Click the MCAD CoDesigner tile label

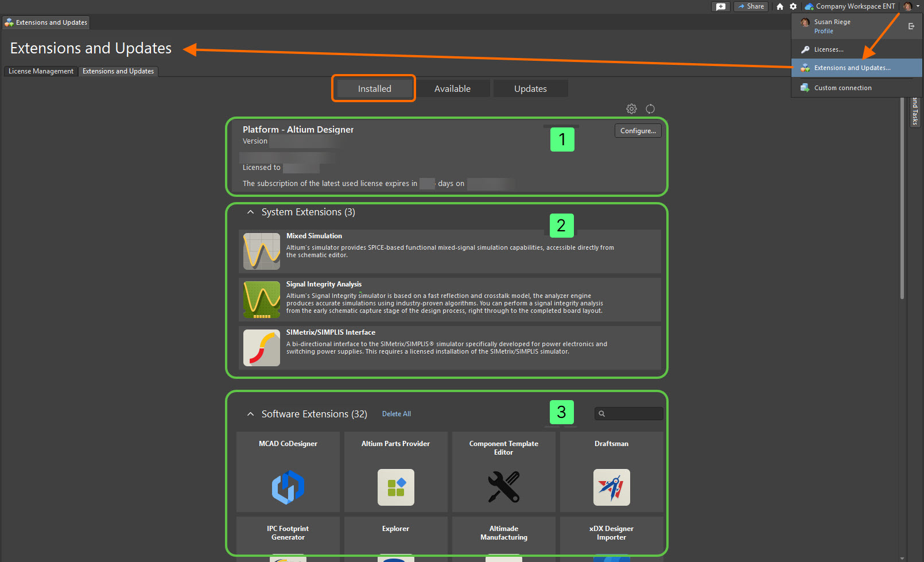point(288,444)
